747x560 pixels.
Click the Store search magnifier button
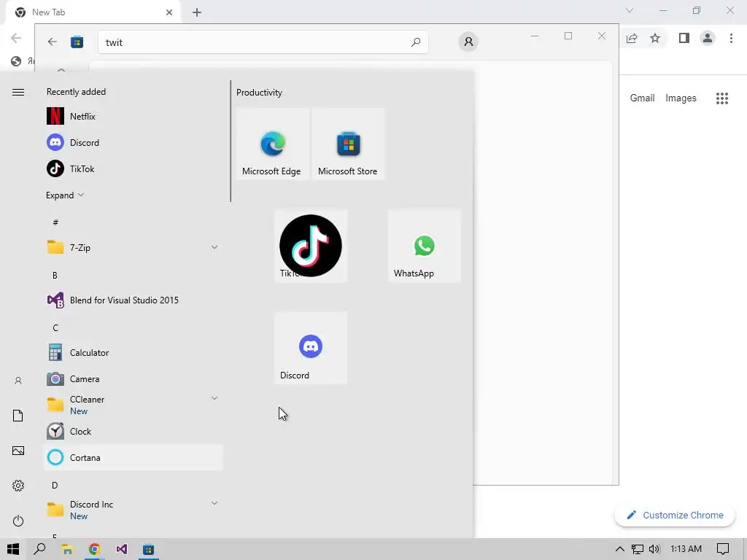pyautogui.click(x=416, y=42)
